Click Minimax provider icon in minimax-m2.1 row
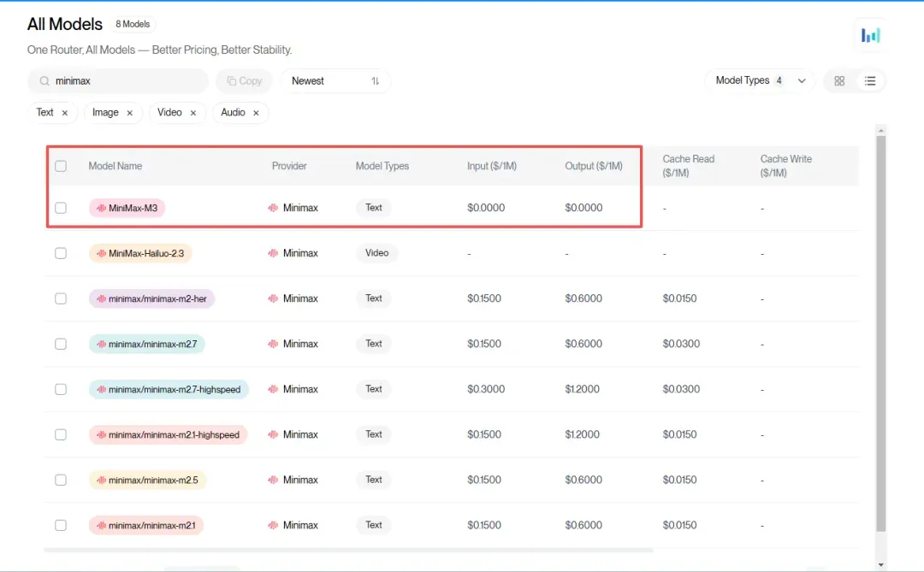The height and width of the screenshot is (572, 924). (273, 526)
